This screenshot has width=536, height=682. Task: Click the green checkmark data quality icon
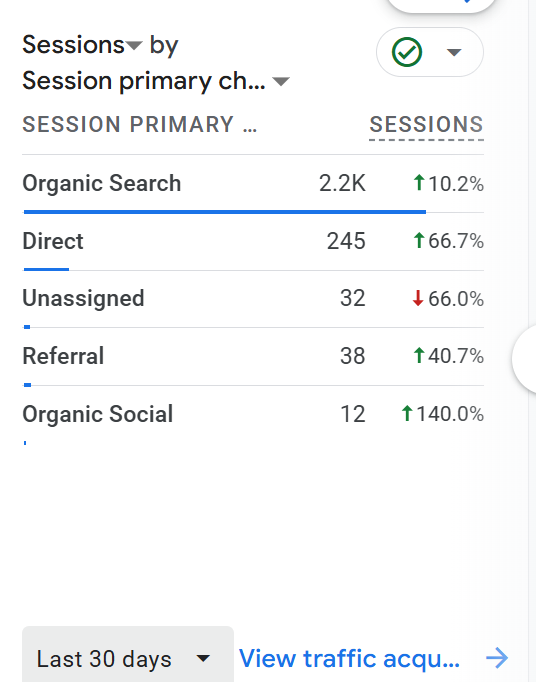tap(407, 52)
